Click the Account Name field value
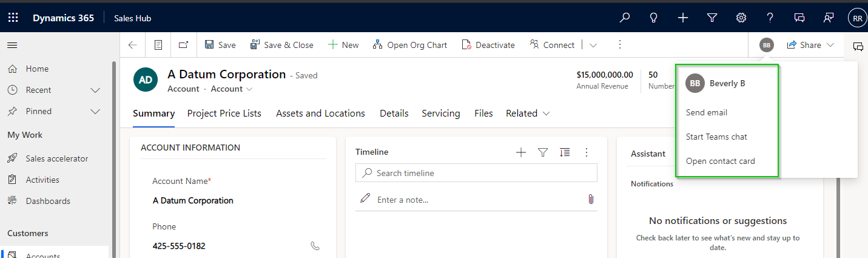 193,200
